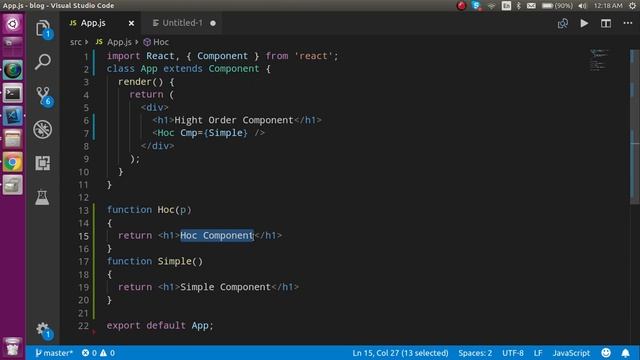Change language mode from JavaScript
640x360 pixels.
pyautogui.click(x=571, y=353)
